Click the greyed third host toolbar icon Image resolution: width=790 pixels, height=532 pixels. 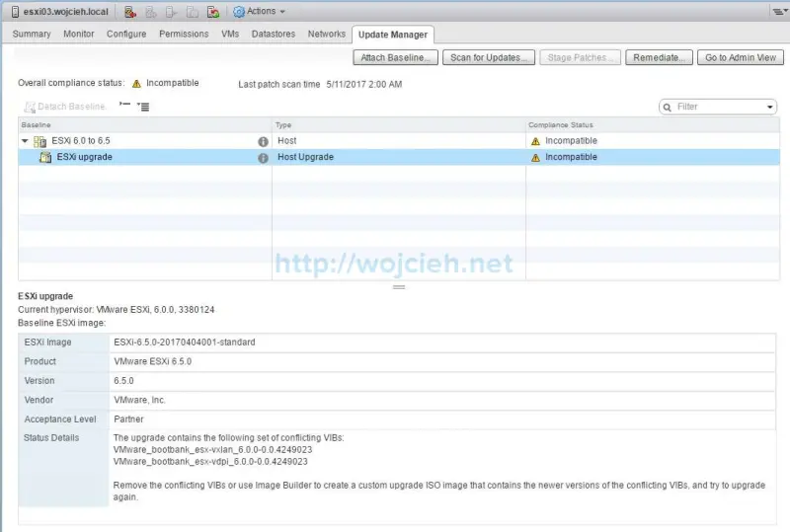click(171, 12)
